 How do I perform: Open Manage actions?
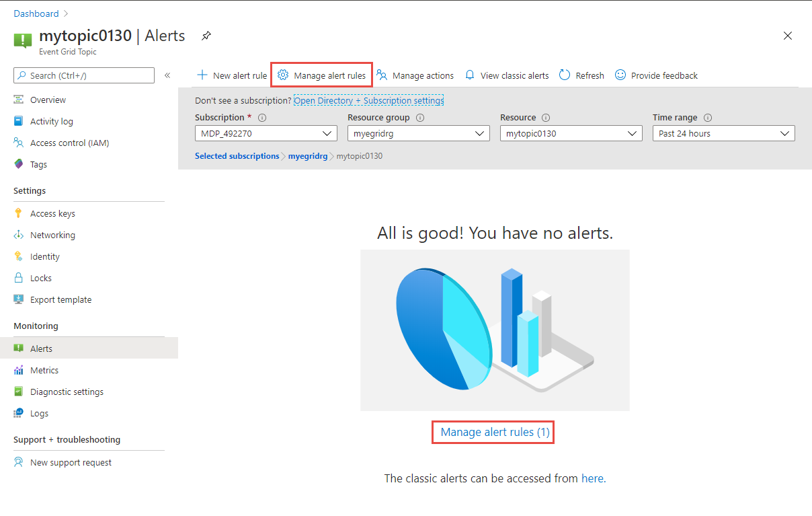coord(415,75)
